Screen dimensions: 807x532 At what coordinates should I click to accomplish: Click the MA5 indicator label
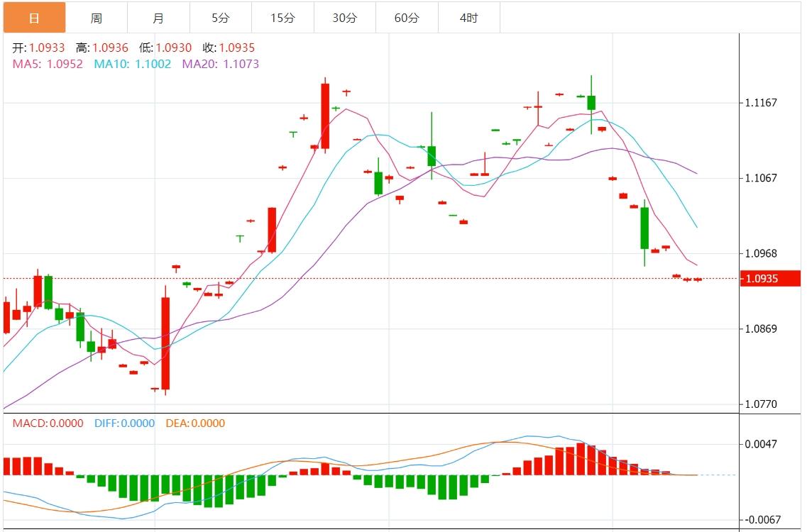[x=48, y=64]
